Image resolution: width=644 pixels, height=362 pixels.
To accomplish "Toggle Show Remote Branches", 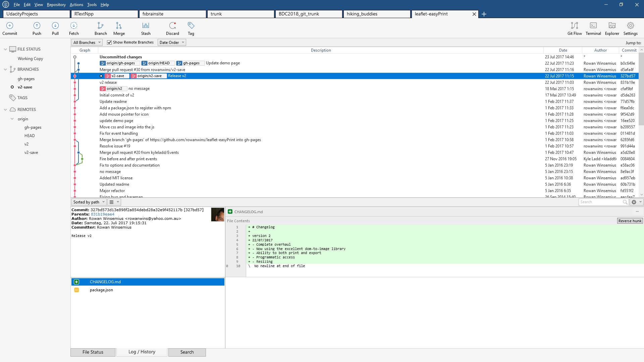I will click(x=109, y=42).
